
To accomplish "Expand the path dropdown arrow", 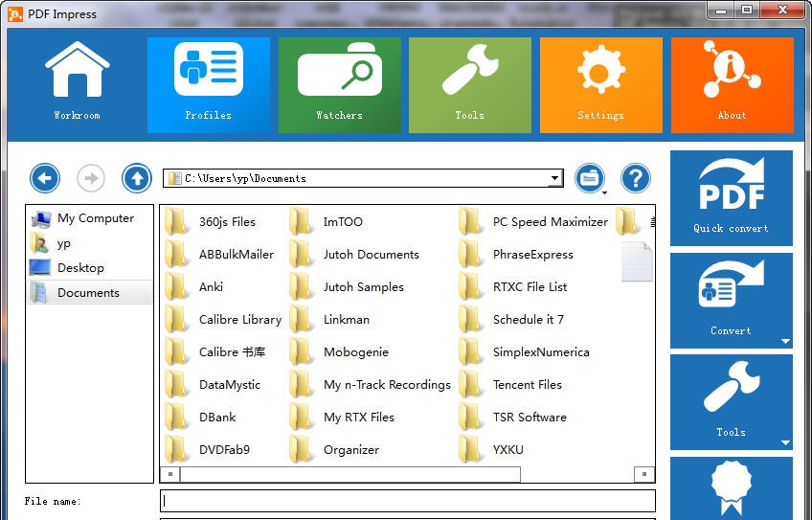I will (x=554, y=179).
